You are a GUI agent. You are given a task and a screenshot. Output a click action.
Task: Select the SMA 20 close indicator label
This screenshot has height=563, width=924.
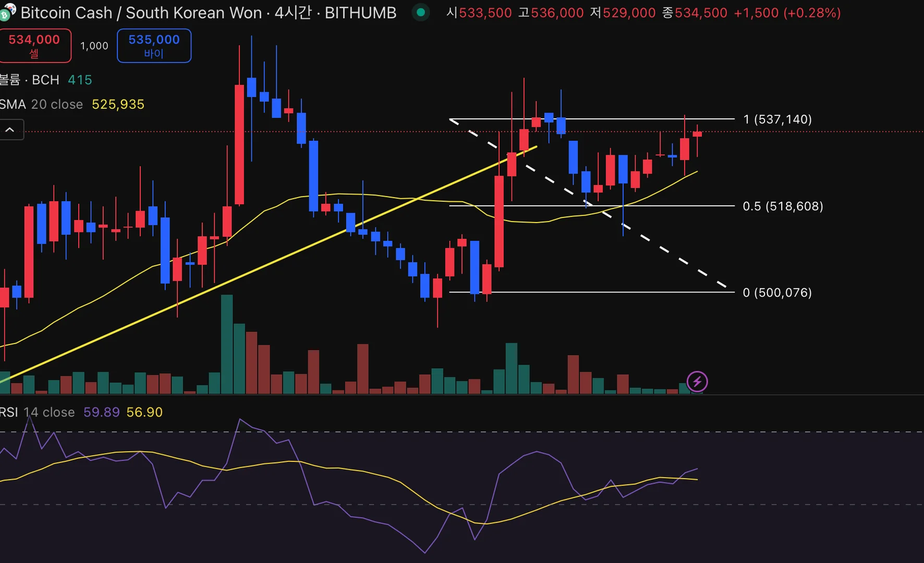point(41,104)
